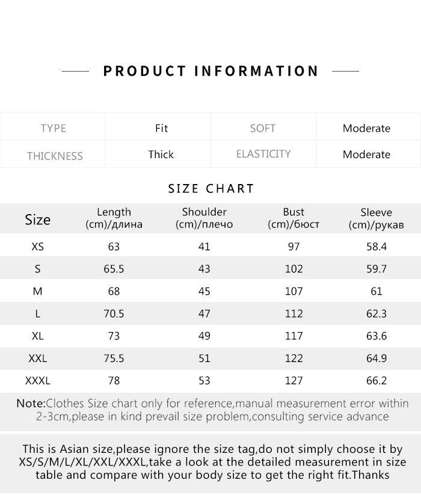The width and height of the screenshot is (421, 504).
Task: Click the Fit value cell
Action: (161, 128)
